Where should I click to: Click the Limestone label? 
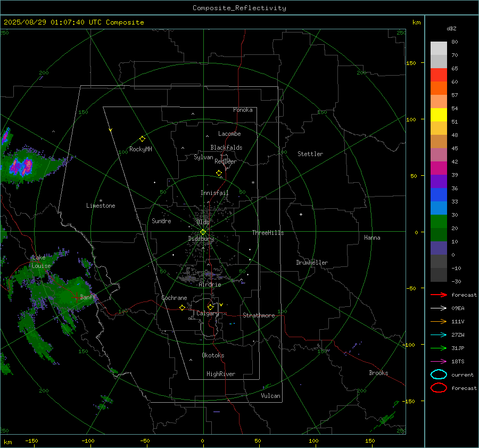101,206
